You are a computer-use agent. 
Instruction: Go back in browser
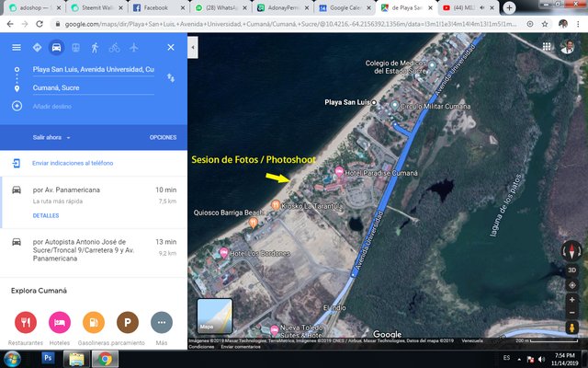(x=10, y=24)
